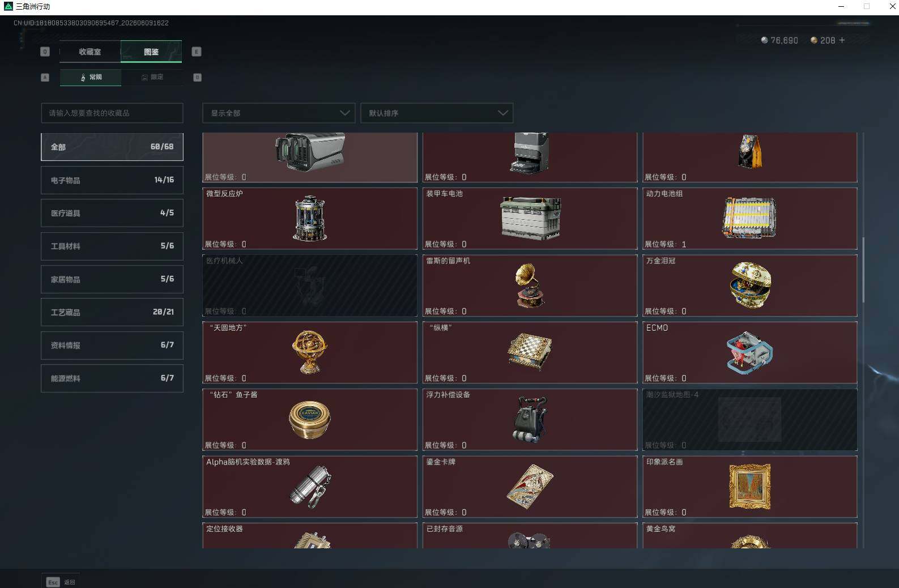
Task: Select the 电子物品 category
Action: tap(112, 180)
